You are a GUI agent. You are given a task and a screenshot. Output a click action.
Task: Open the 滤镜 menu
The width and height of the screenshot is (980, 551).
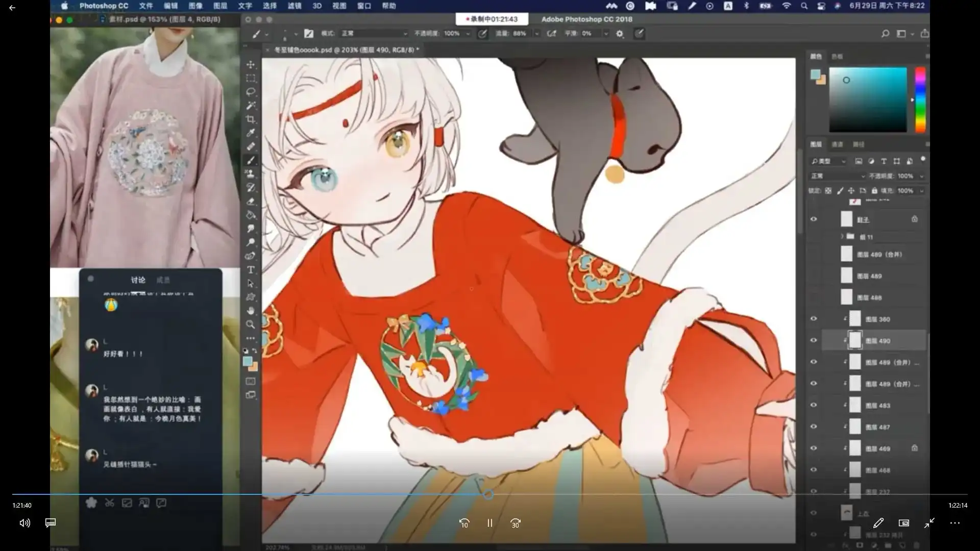(295, 6)
